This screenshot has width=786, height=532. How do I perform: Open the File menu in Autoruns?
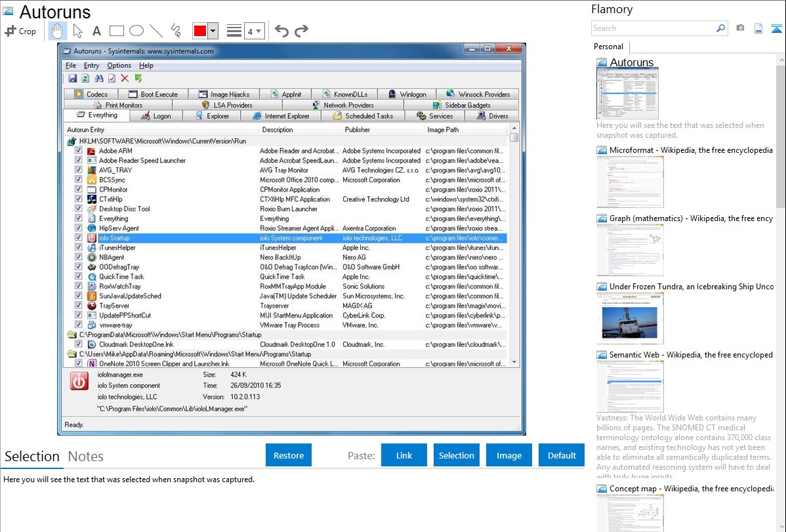[x=71, y=66]
